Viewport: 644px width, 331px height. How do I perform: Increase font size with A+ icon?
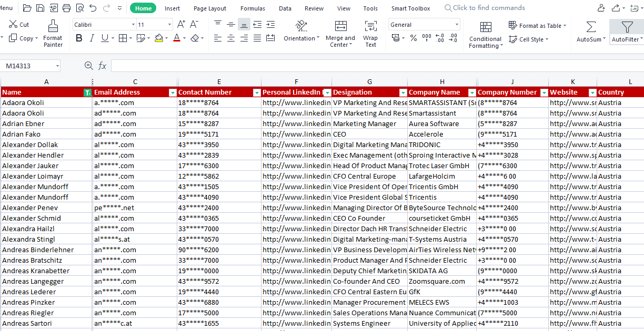click(x=181, y=24)
